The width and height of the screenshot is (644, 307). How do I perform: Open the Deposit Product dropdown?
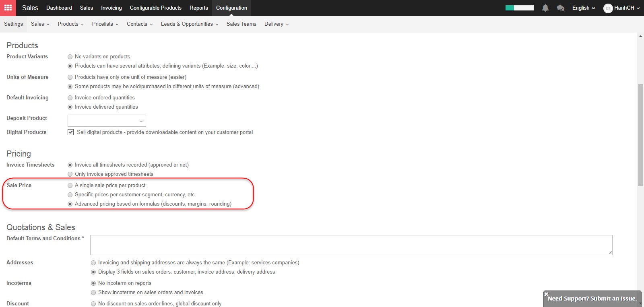point(107,121)
